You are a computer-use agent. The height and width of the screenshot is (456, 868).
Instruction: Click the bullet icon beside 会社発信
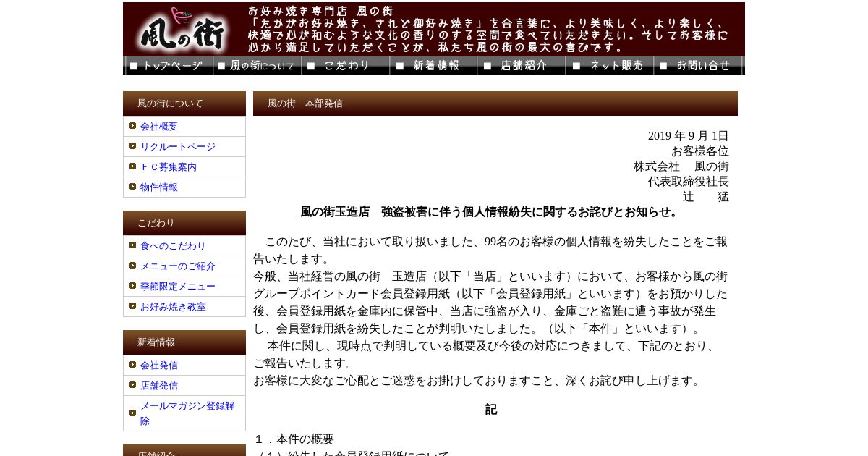click(133, 365)
